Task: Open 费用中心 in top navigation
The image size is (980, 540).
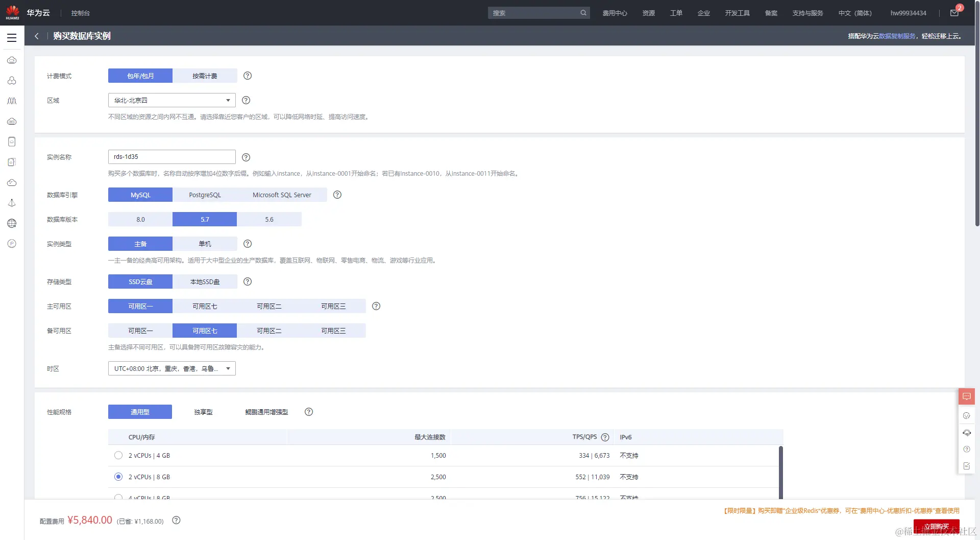Action: (x=615, y=13)
